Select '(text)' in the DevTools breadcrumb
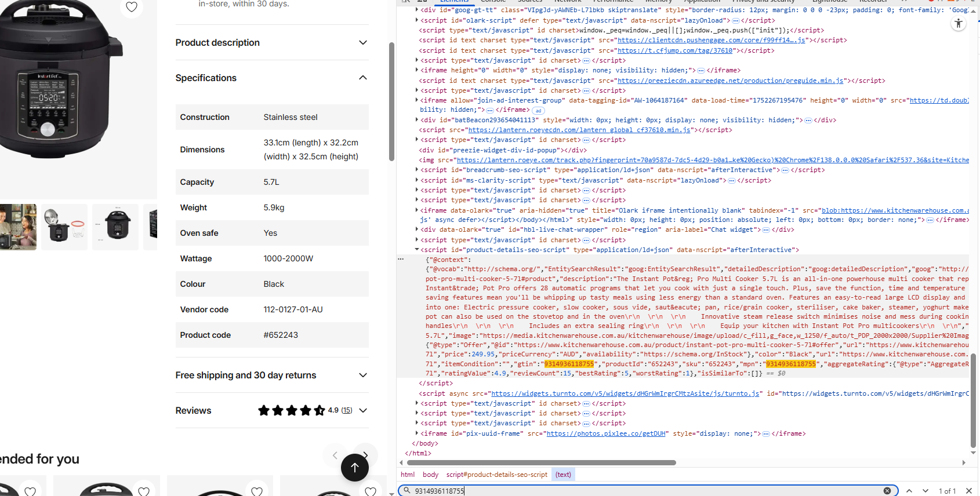The width and height of the screenshot is (980, 496). [x=563, y=475]
